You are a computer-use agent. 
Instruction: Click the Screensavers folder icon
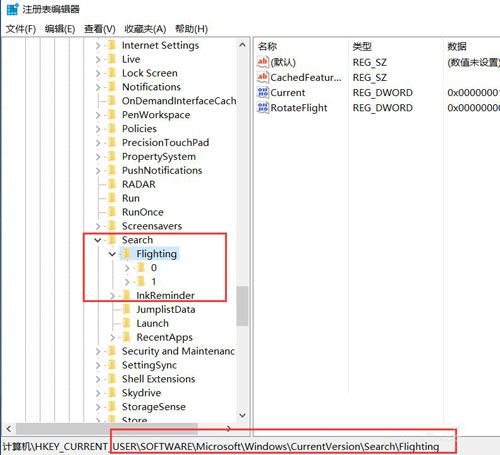point(112,226)
